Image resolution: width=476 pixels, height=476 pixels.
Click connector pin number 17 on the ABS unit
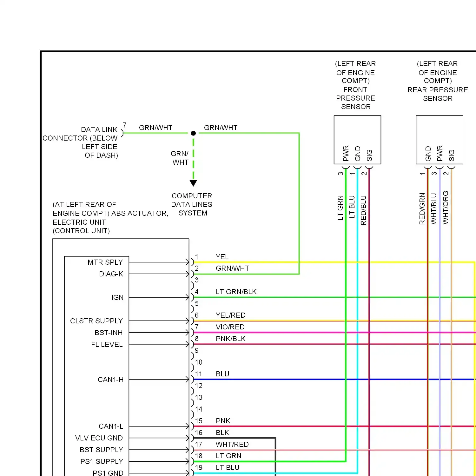click(x=199, y=444)
